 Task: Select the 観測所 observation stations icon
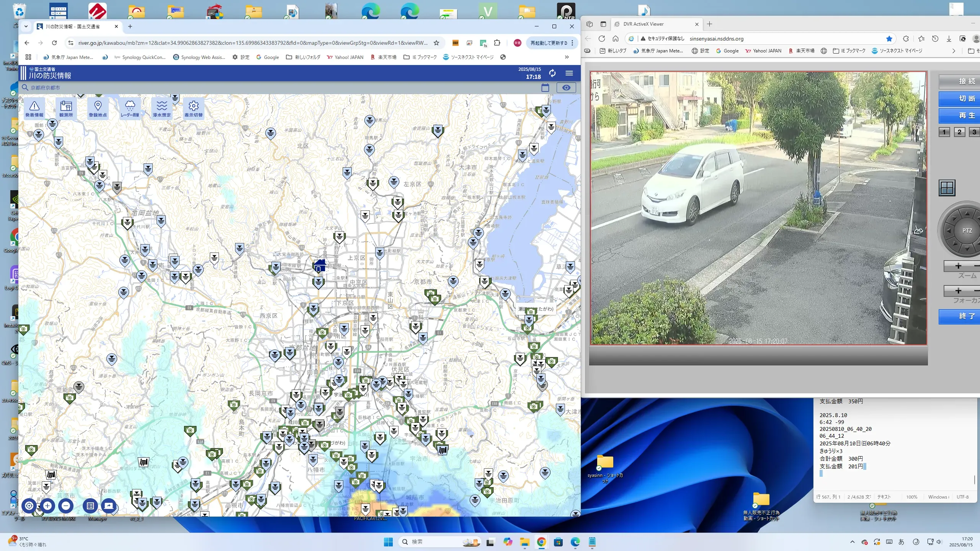pos(66,108)
